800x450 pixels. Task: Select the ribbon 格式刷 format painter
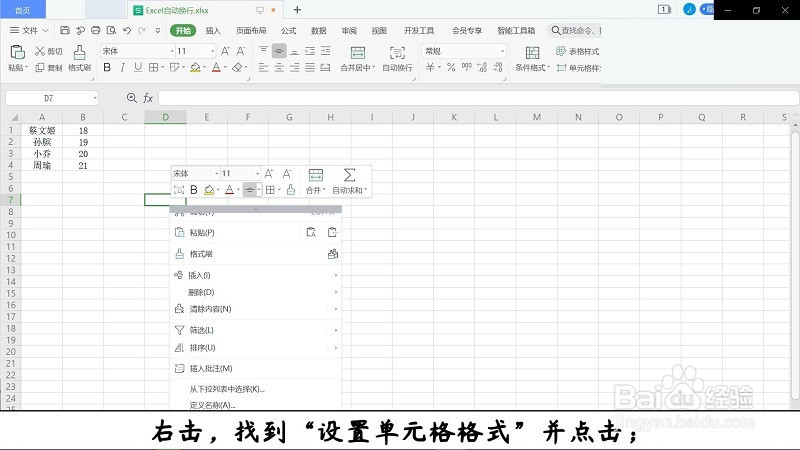[x=79, y=58]
